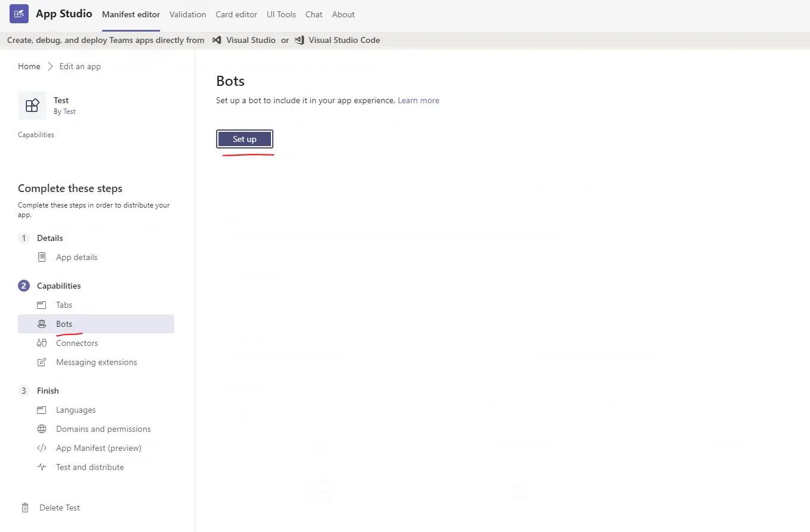Image resolution: width=810 pixels, height=532 pixels.
Task: Click the Delete Test trash icon
Action: (x=25, y=508)
